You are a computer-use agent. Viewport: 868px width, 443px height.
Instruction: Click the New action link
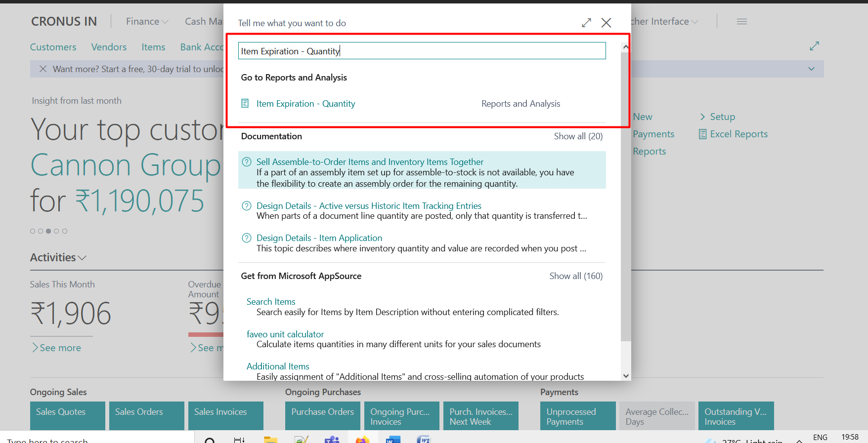643,117
